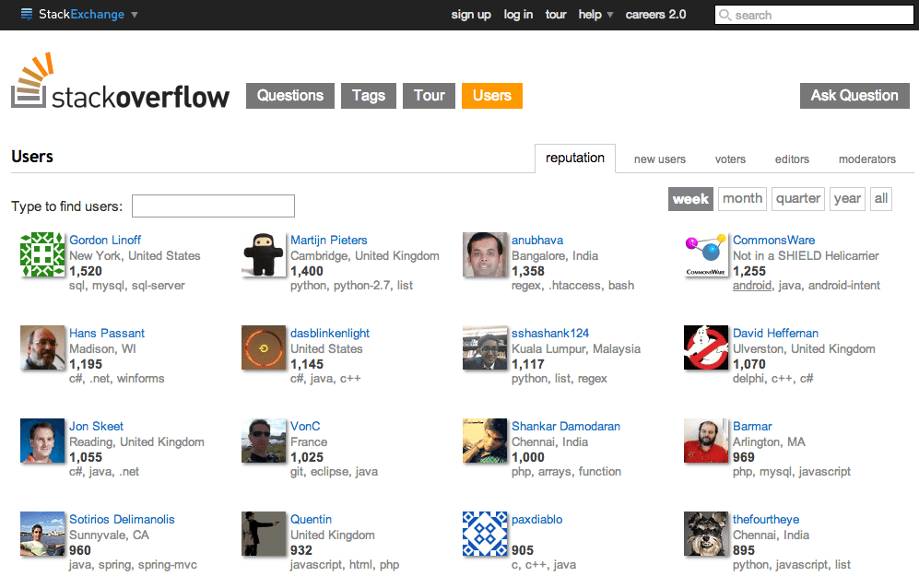This screenshot has width=919, height=588.
Task: Open the paxdiablo profile link
Action: 536,520
